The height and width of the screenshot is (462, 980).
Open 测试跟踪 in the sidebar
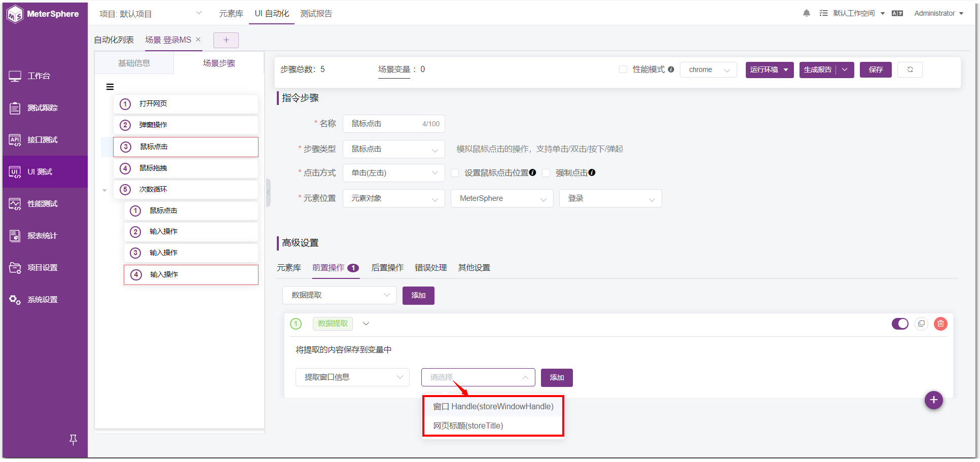[45, 108]
